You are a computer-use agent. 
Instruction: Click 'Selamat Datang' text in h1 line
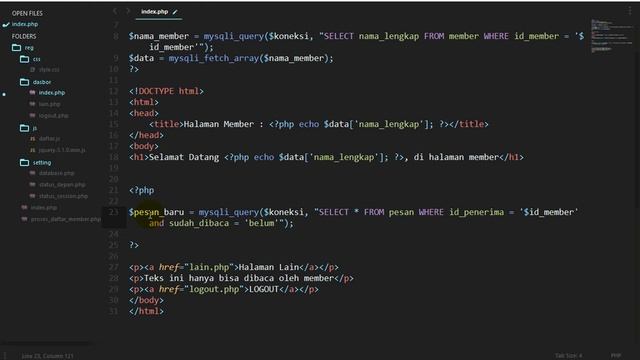(x=184, y=157)
